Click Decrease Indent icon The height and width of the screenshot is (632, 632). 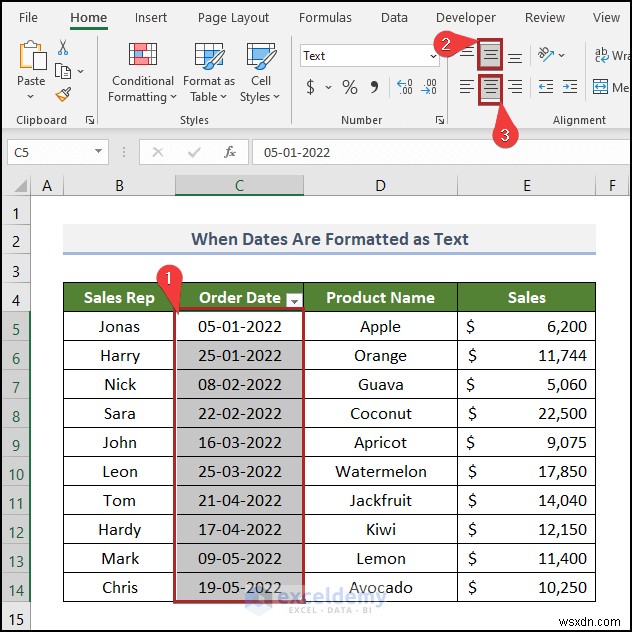click(546, 87)
